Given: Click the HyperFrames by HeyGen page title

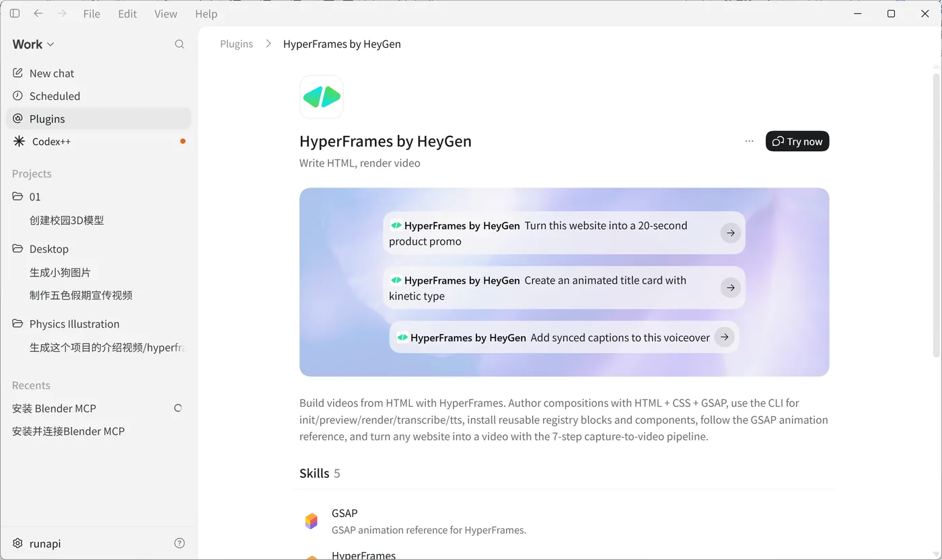Looking at the screenshot, I should (386, 141).
